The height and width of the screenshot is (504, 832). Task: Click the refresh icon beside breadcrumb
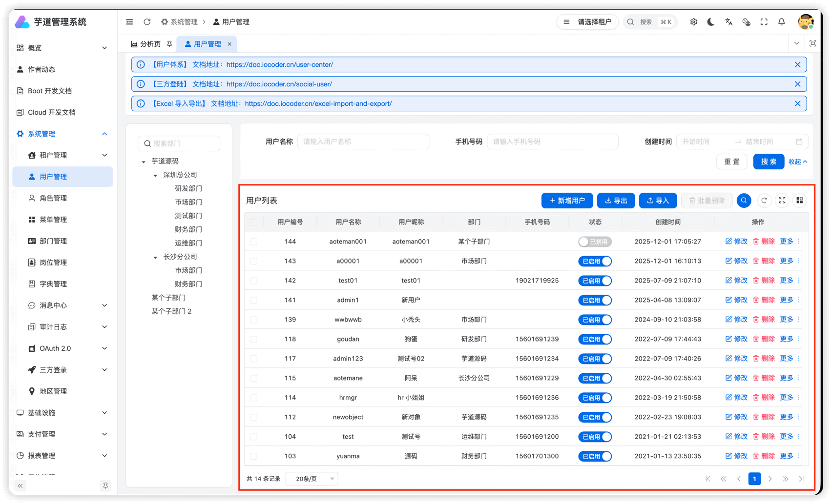coord(147,22)
